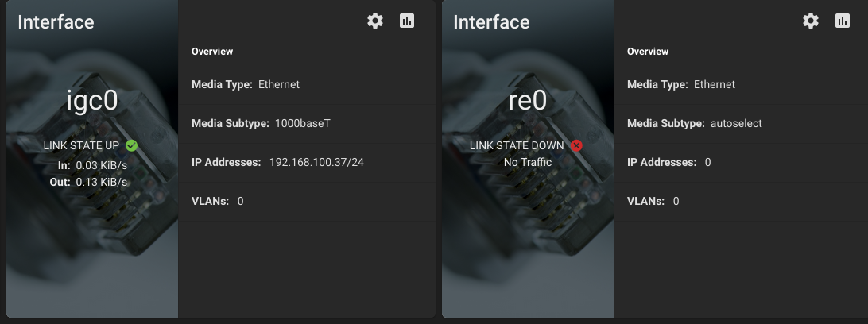Viewport: 868px width, 324px height.
Task: Click the LINK STATE UP label
Action: click(83, 145)
